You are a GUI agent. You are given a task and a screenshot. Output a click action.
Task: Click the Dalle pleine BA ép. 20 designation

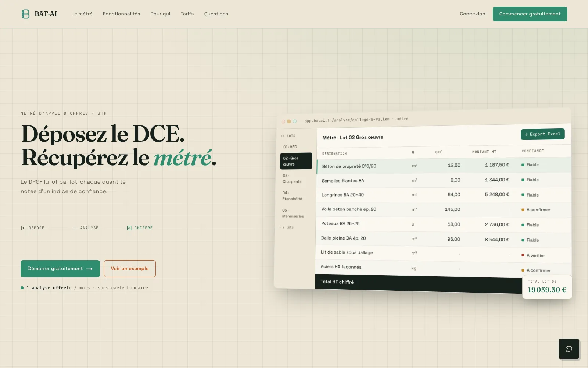pos(343,238)
